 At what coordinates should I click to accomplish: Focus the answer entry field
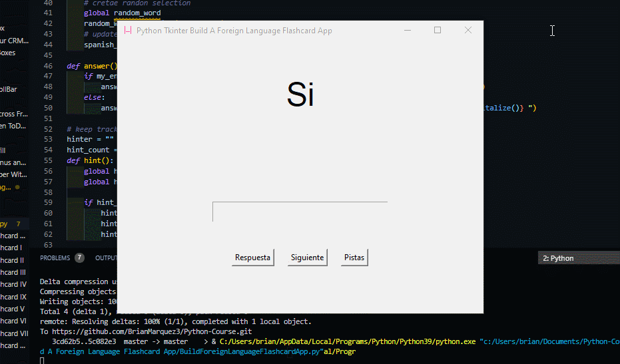[x=300, y=212]
